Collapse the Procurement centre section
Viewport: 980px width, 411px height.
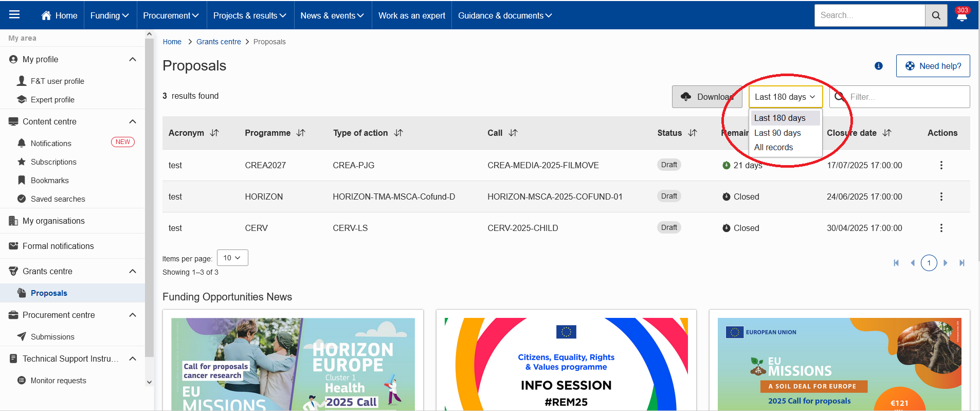click(133, 315)
